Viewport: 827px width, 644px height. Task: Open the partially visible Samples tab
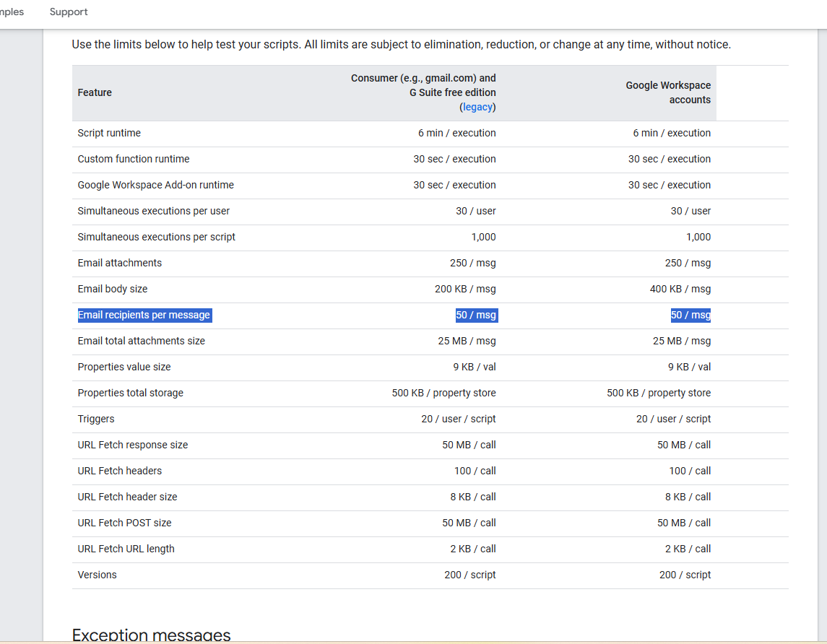12,12
